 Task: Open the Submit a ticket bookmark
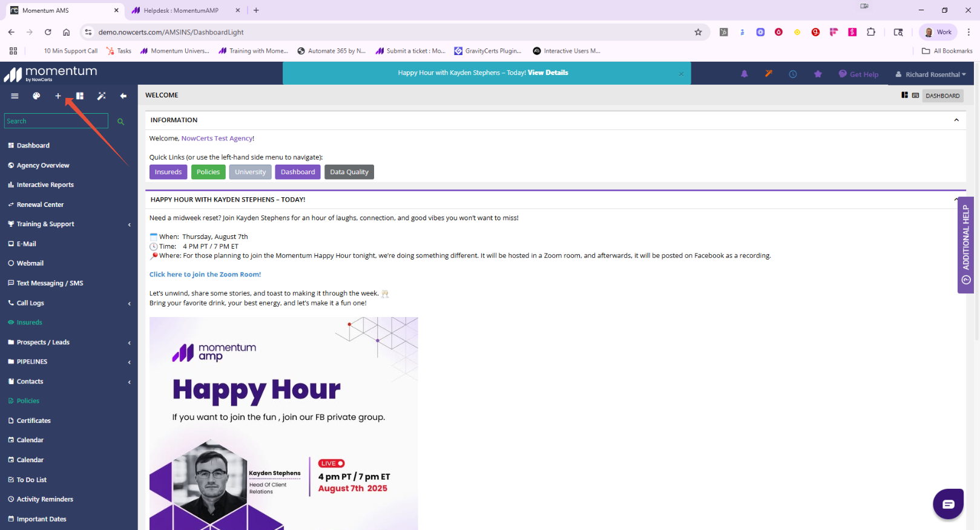tap(410, 51)
